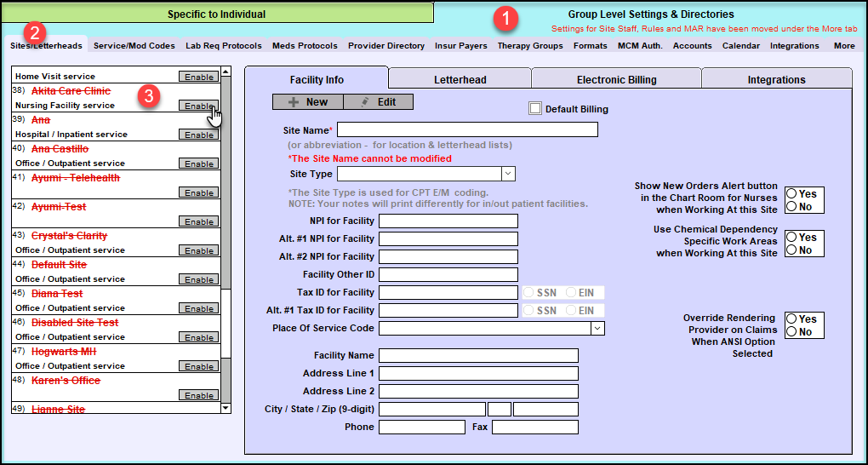868x465 pixels.
Task: Enable the Hogwarts MH site
Action: tap(200, 367)
